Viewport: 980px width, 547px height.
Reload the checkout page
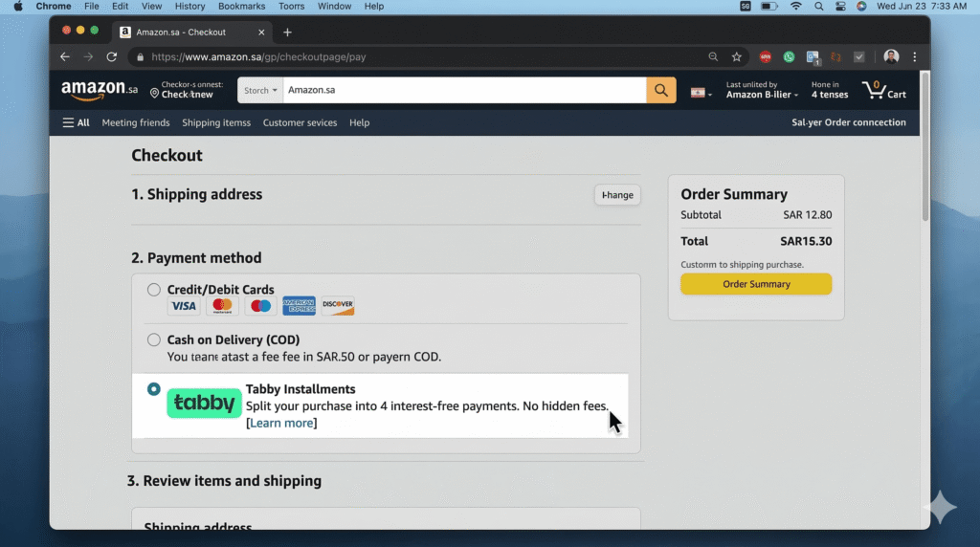(x=112, y=56)
